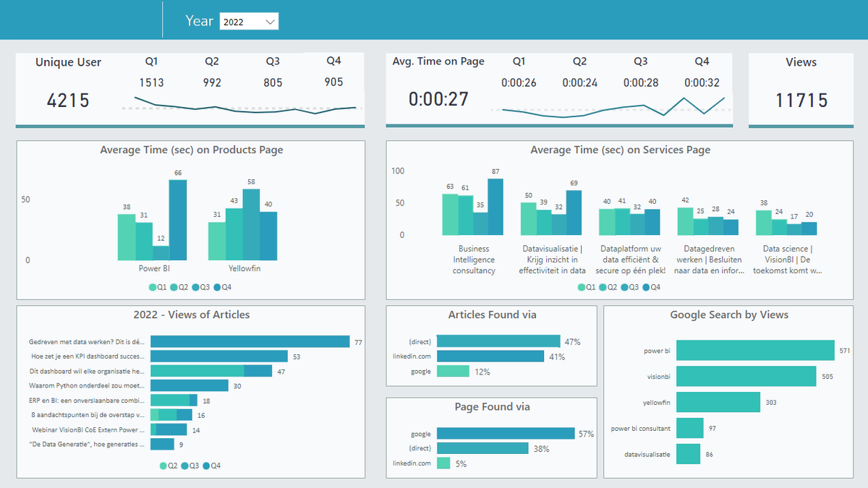Click the Unique User Q1 value 1513
Image resolution: width=868 pixels, height=488 pixels.
(x=151, y=82)
